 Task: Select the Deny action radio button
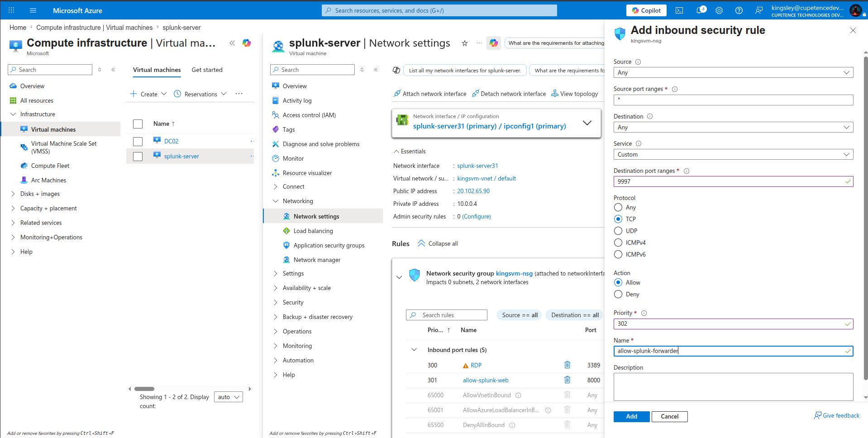[618, 294]
